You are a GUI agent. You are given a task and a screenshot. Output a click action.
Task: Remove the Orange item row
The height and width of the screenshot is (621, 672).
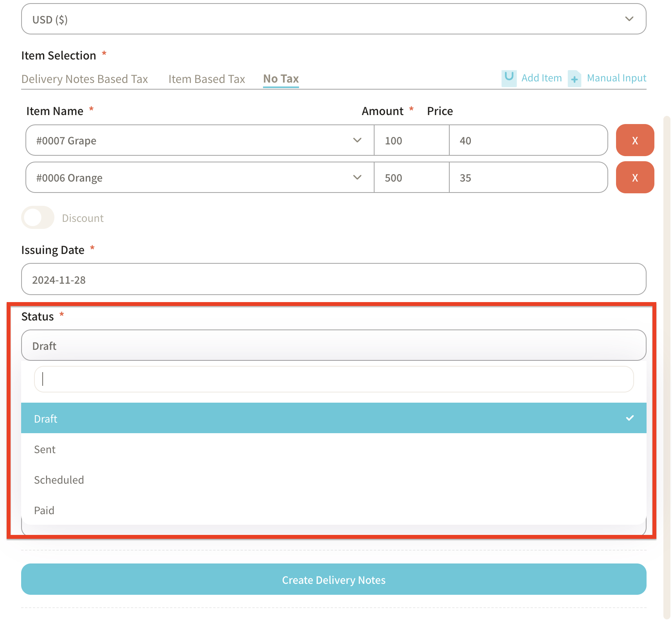click(634, 178)
